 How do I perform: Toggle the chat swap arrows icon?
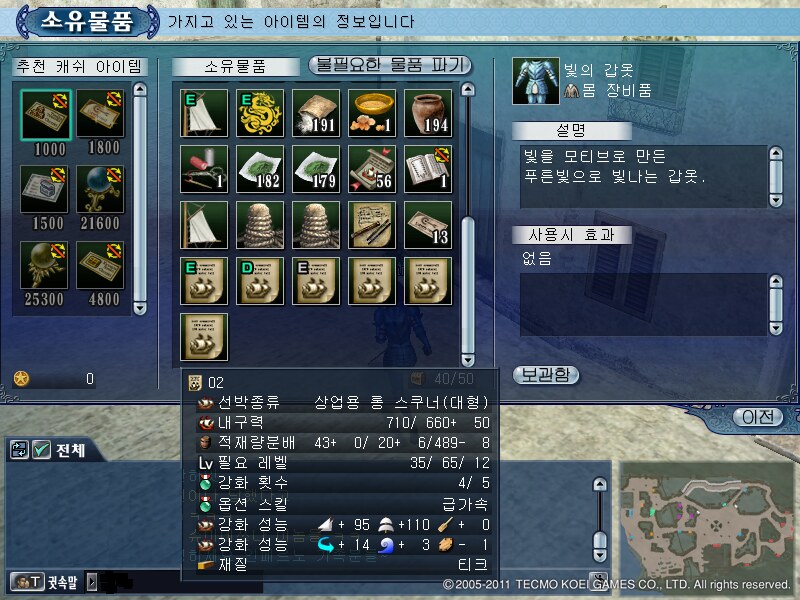pyautogui.click(x=19, y=450)
